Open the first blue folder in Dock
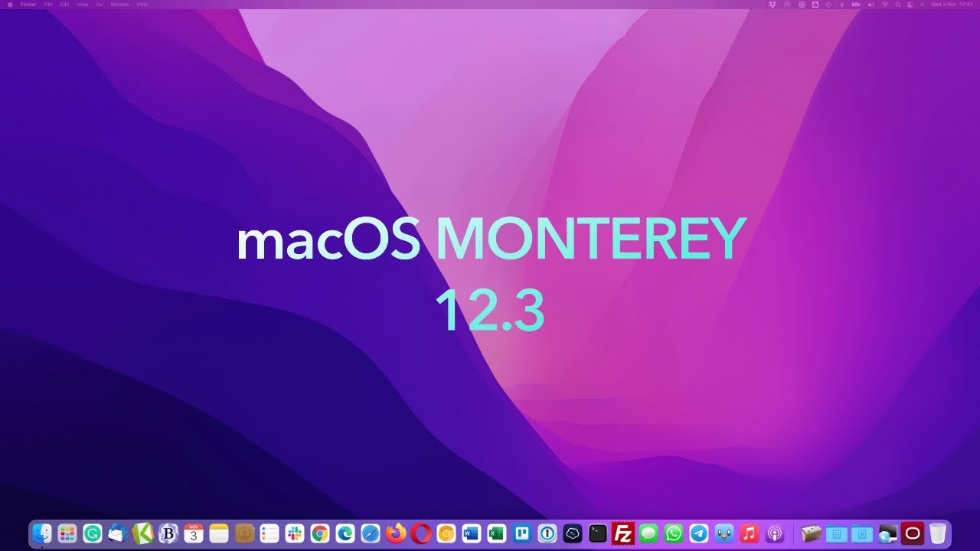 (x=837, y=533)
